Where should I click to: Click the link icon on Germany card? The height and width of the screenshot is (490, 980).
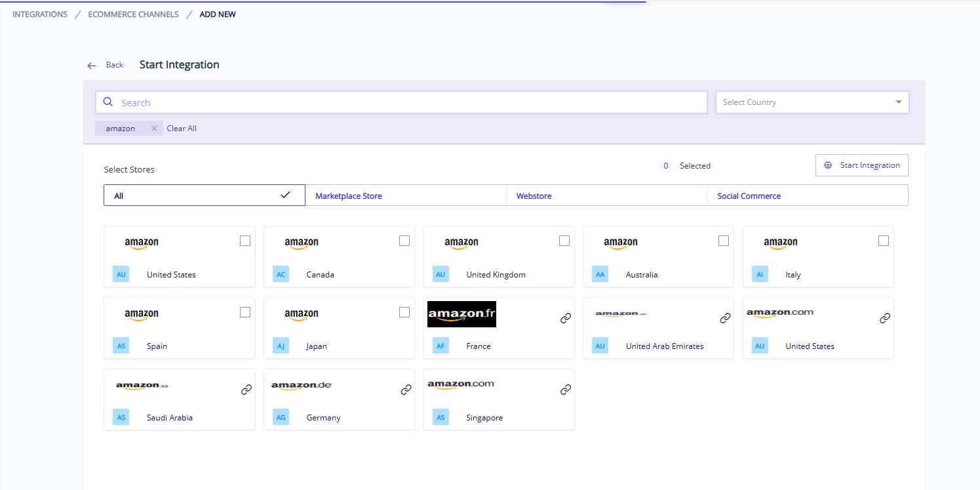[406, 390]
